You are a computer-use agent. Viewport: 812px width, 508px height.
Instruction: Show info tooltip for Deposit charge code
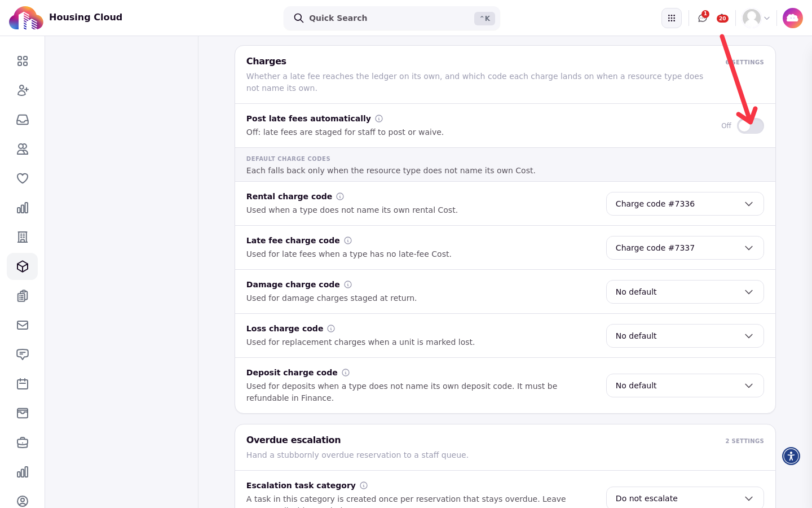[346, 373]
